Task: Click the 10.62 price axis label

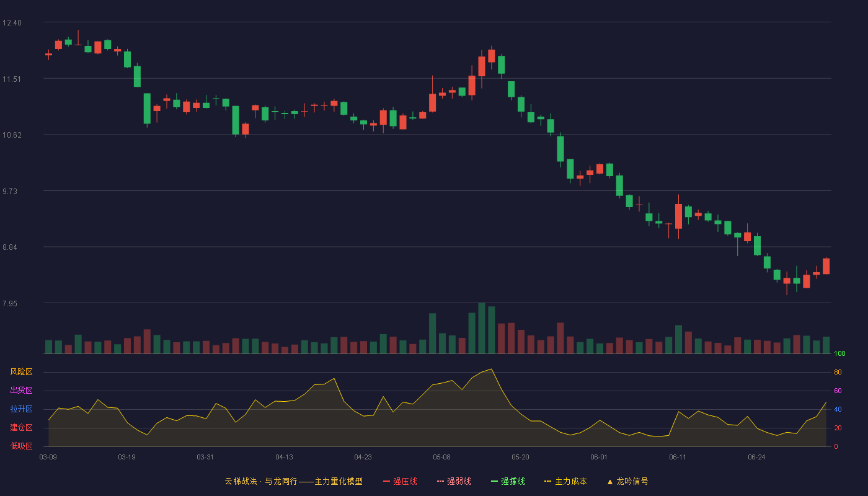Action: 12,135
